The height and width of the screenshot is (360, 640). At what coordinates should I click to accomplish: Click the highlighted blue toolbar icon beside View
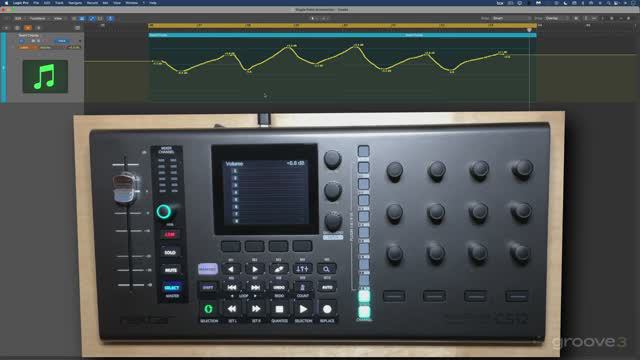[x=82, y=18]
